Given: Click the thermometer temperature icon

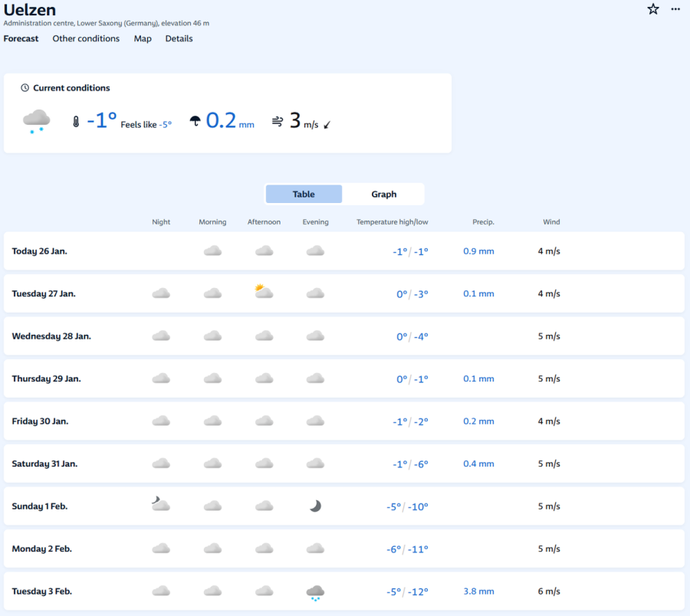Looking at the screenshot, I should 76,121.
